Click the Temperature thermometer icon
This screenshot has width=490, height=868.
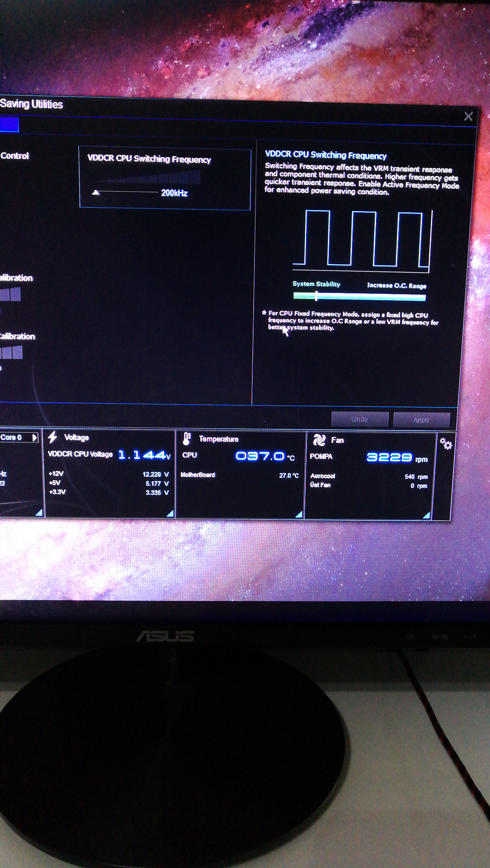187,439
